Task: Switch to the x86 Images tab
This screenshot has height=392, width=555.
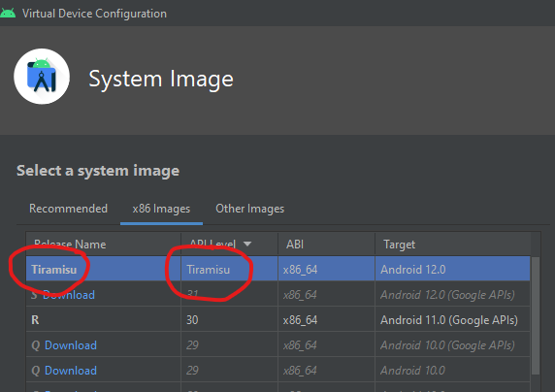Action: pos(161,209)
